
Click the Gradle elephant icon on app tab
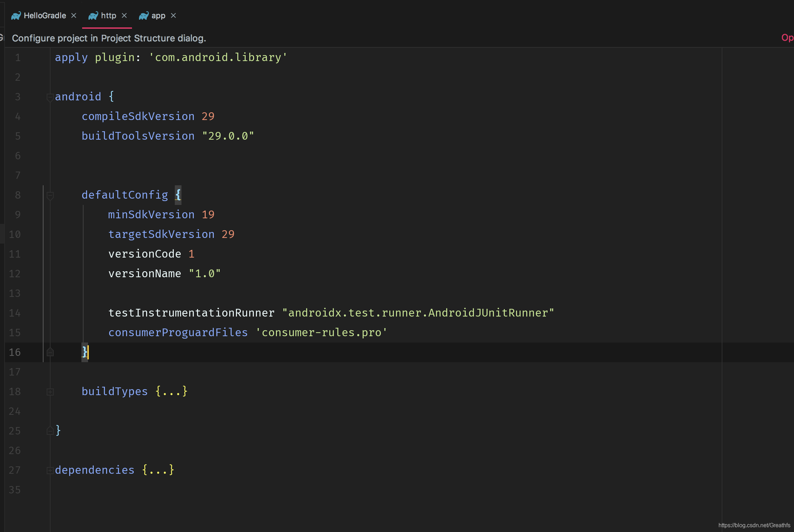[144, 16]
